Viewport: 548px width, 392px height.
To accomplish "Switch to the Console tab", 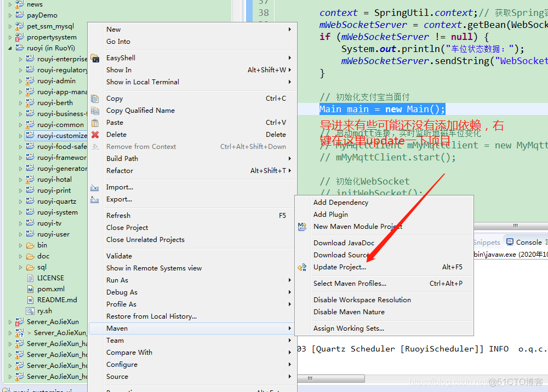I will click(526, 242).
